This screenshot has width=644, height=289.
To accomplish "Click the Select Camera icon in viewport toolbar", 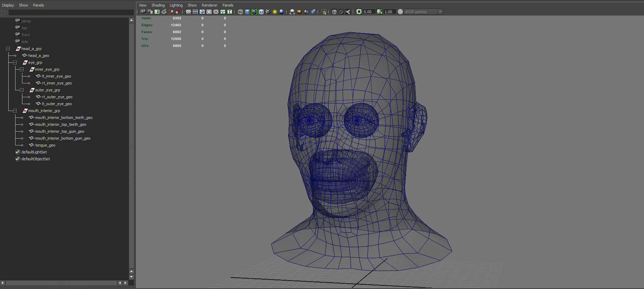I will point(143,12).
